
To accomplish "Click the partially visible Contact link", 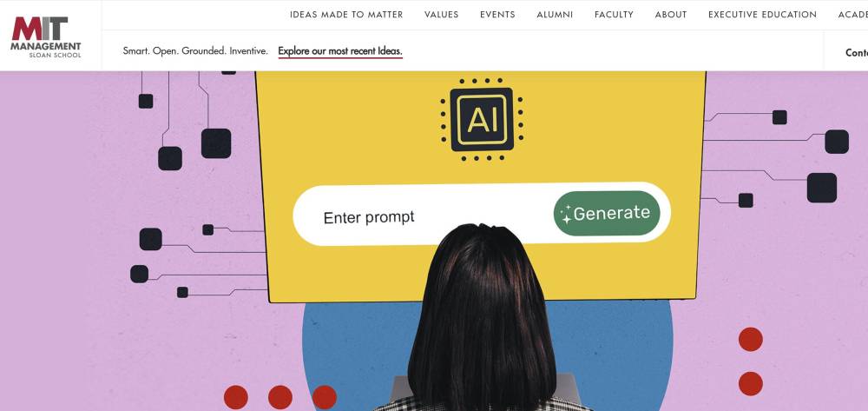I will pyautogui.click(x=857, y=53).
